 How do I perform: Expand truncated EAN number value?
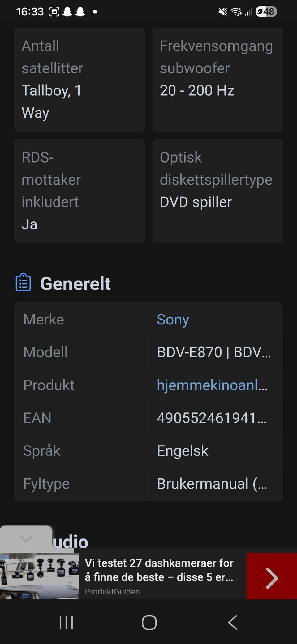point(212,418)
